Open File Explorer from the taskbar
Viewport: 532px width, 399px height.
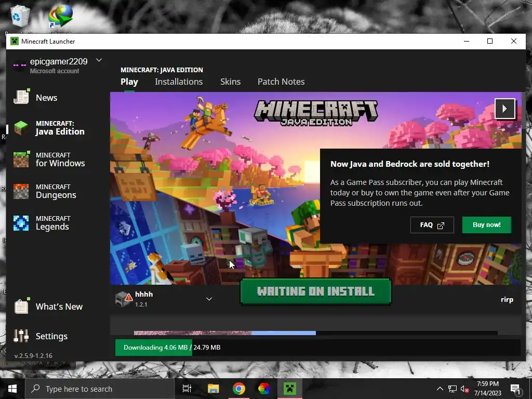point(214,389)
